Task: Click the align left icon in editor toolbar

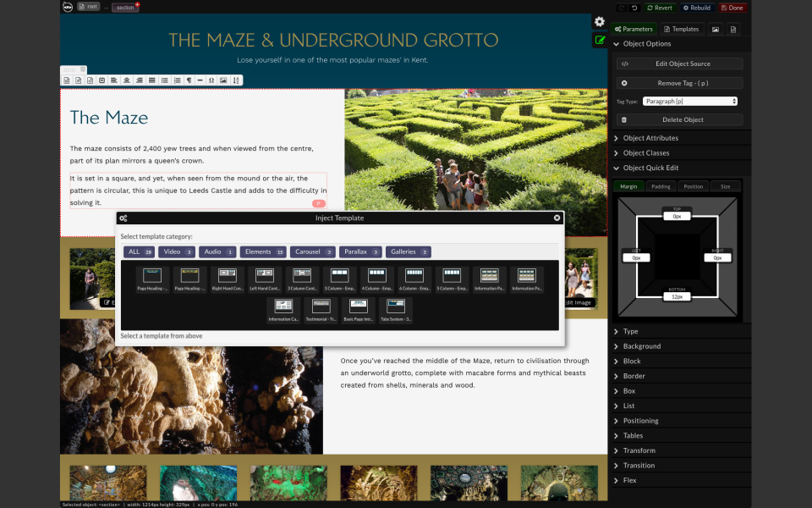Action: [114, 80]
